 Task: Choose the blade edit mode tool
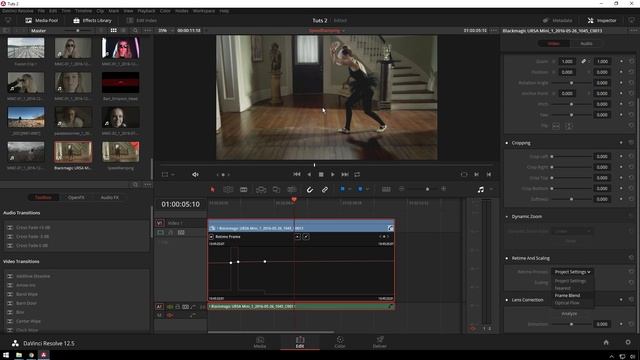click(x=244, y=189)
